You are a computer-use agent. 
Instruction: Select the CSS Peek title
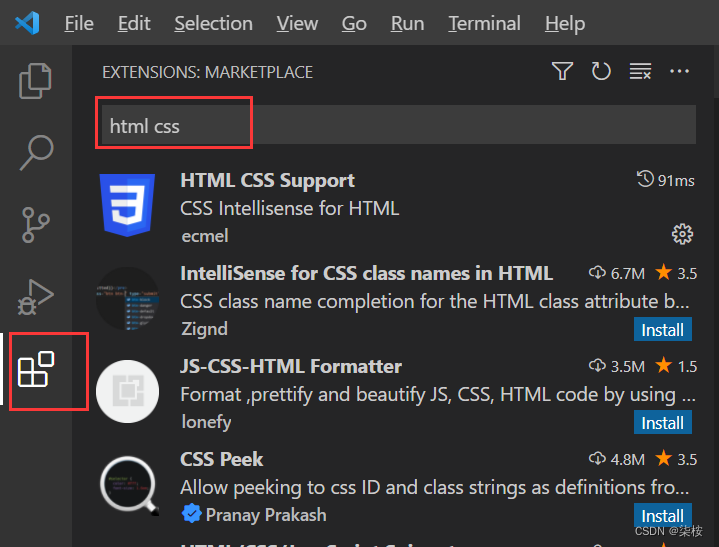pyautogui.click(x=221, y=459)
